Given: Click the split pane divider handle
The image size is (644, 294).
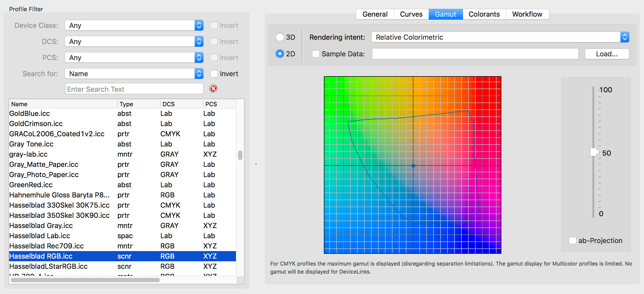Looking at the screenshot, I should point(256,164).
